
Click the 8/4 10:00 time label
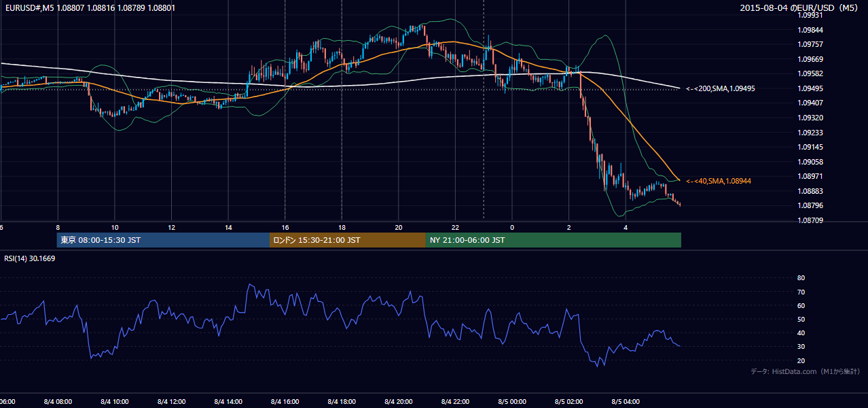point(115,402)
